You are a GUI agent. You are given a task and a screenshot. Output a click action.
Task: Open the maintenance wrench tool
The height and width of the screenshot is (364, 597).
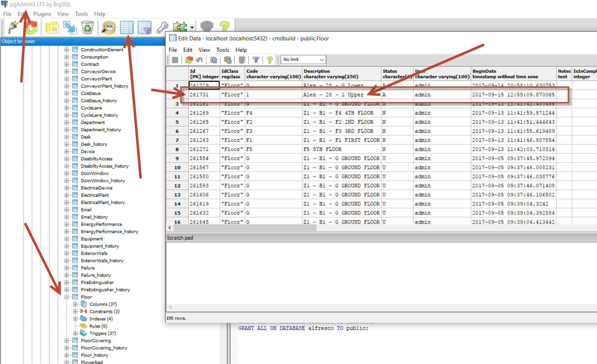[162, 28]
